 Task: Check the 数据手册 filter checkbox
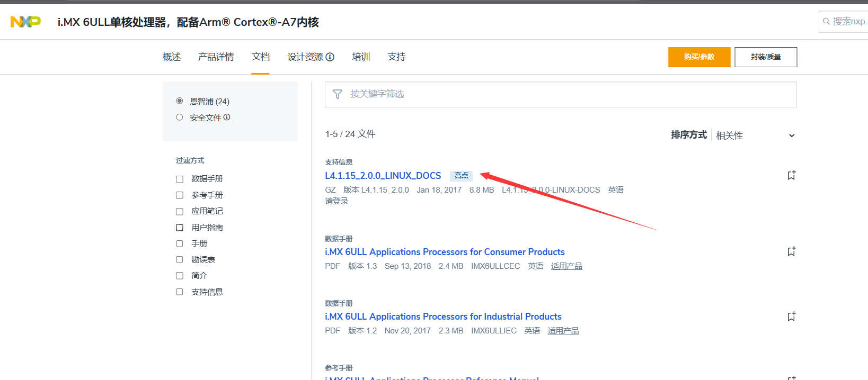pyautogui.click(x=180, y=179)
